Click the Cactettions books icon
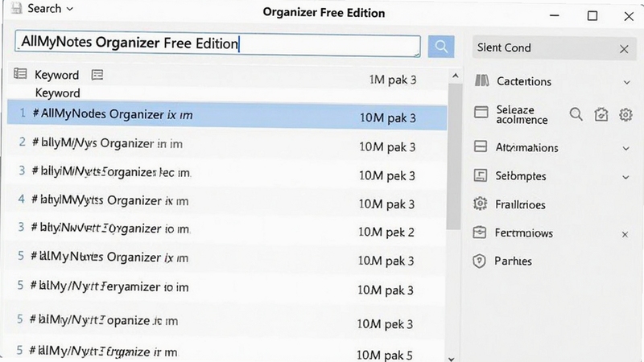Screen dimensions: 644x362 click(x=481, y=80)
